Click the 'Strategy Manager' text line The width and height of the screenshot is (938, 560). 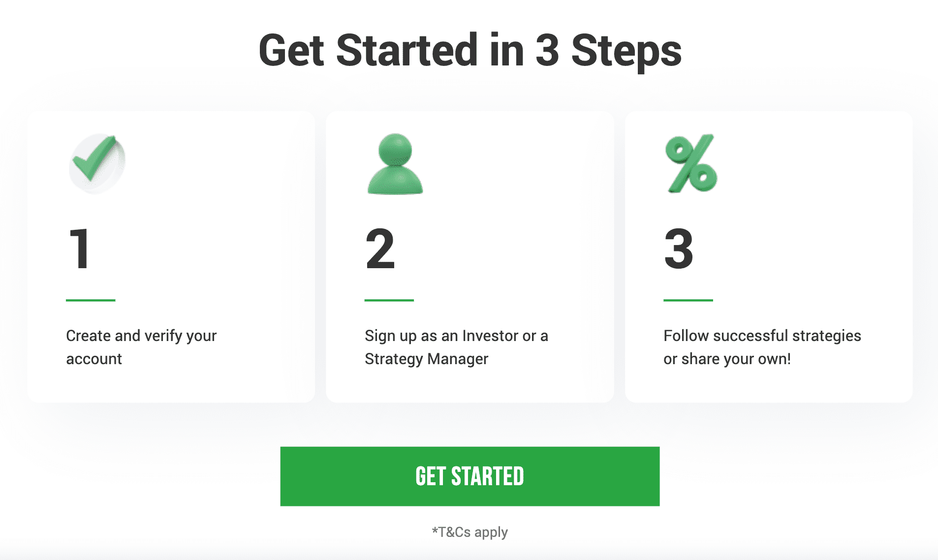pyautogui.click(x=426, y=359)
